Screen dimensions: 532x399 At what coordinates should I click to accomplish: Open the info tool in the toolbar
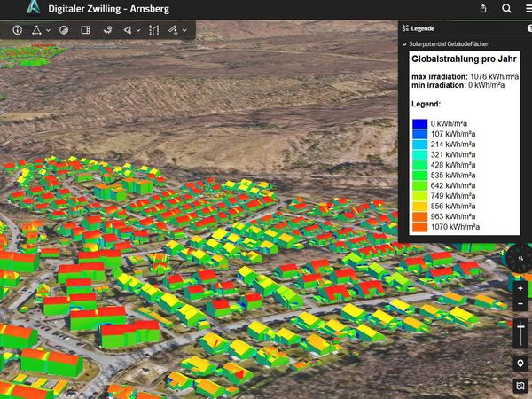coord(18,30)
